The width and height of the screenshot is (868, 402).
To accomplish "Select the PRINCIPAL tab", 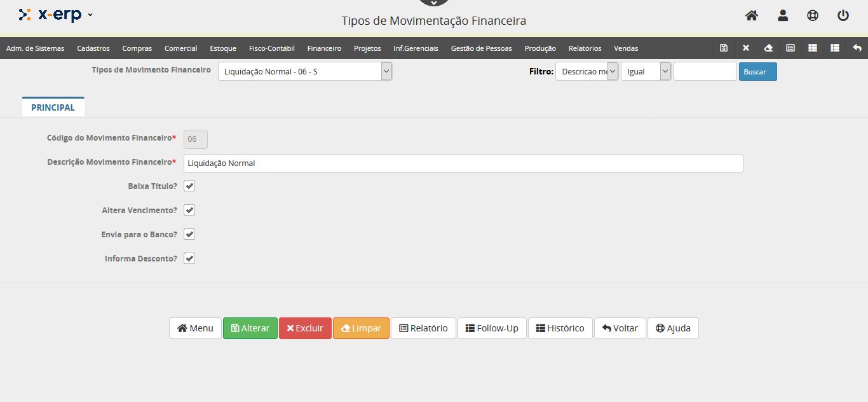I will tap(53, 107).
